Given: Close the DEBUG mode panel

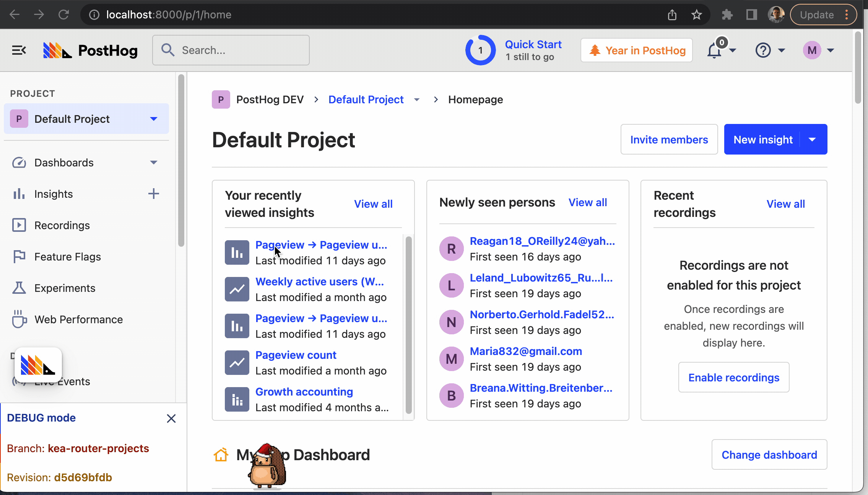Looking at the screenshot, I should coord(171,418).
